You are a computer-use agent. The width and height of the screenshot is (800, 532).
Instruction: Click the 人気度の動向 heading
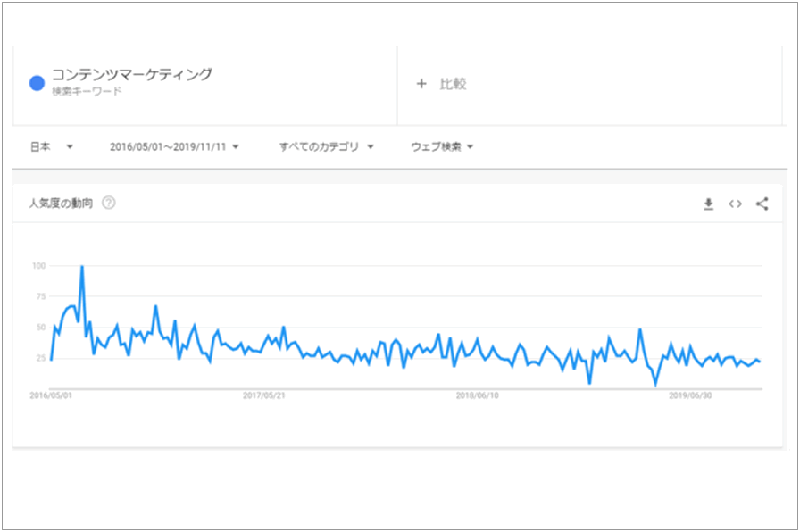tap(61, 204)
